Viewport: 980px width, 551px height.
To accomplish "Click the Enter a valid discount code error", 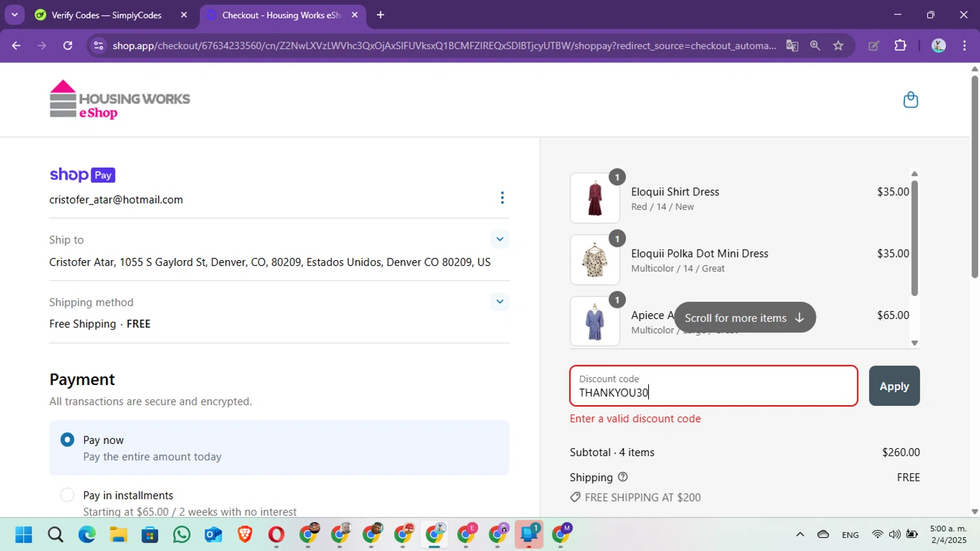I will click(x=635, y=419).
